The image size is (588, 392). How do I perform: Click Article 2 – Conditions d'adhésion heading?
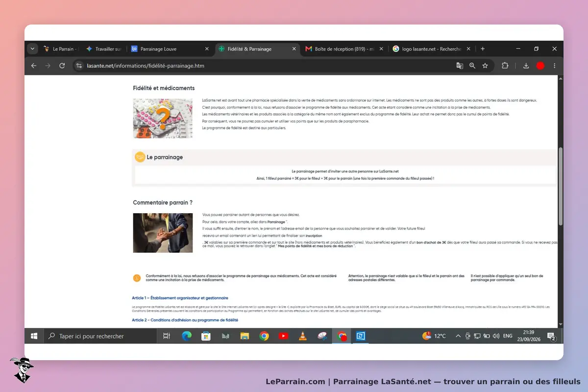pyautogui.click(x=185, y=320)
